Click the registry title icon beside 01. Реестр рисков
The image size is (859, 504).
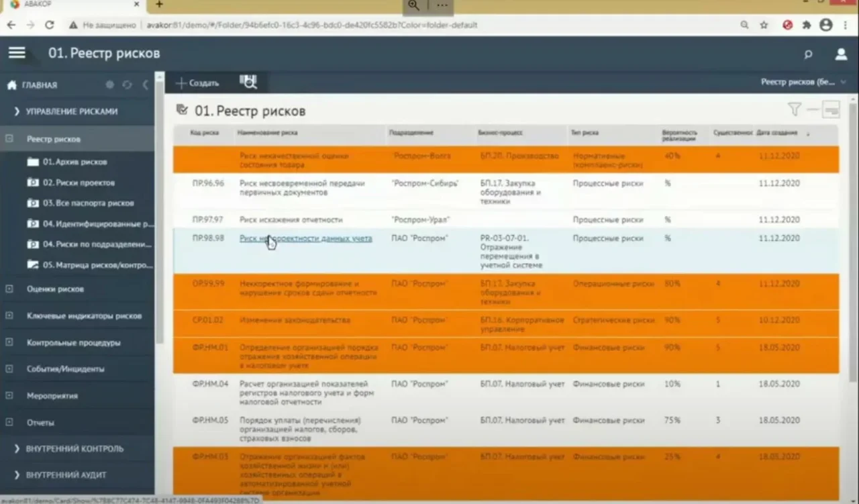tap(181, 110)
